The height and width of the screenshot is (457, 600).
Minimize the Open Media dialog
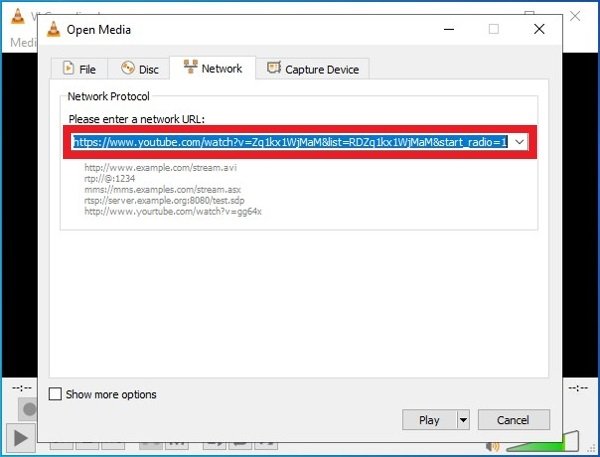tap(449, 29)
